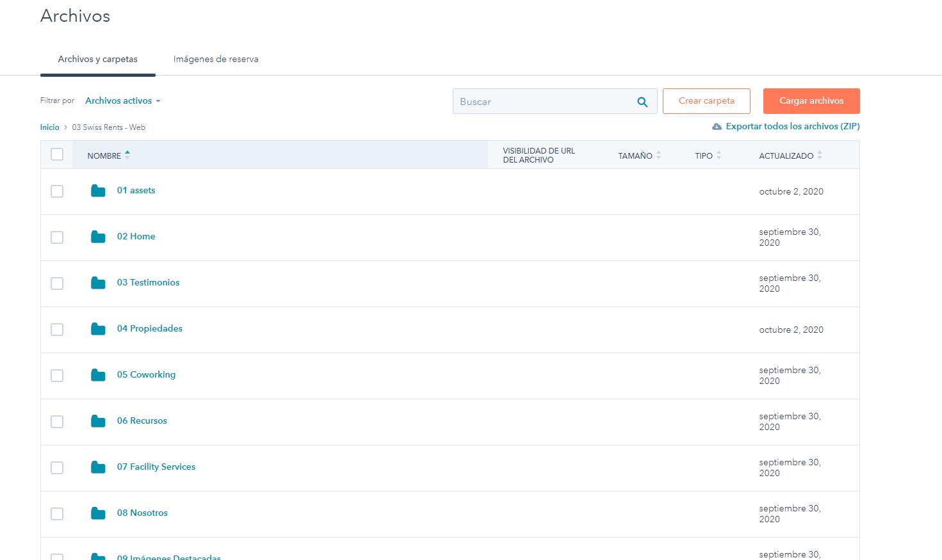Viewport: 942px width, 560px height.
Task: Sort by TIPO column
Action: [x=708, y=156]
